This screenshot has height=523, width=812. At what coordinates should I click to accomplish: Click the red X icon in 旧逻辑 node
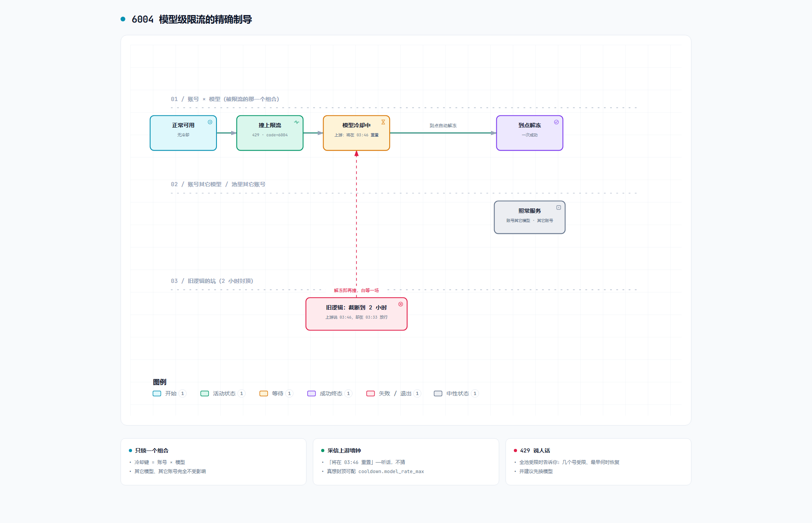pyautogui.click(x=400, y=304)
